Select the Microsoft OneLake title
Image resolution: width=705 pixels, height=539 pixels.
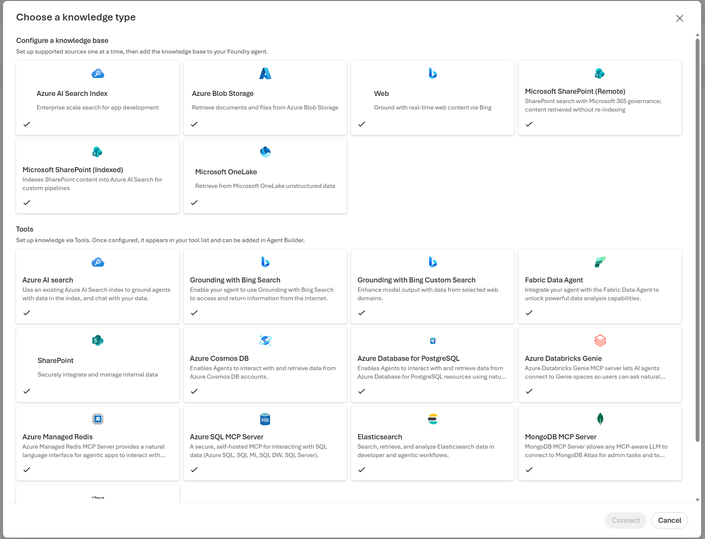pos(226,172)
